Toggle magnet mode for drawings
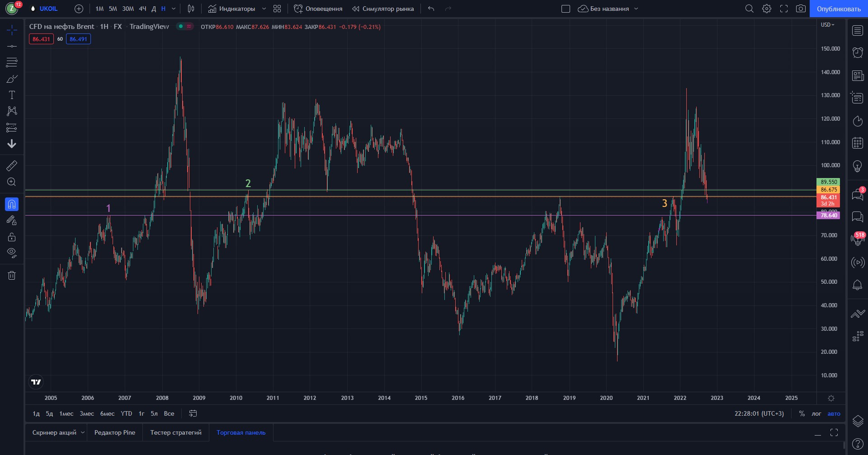Viewport: 868px width, 455px height. [x=12, y=204]
